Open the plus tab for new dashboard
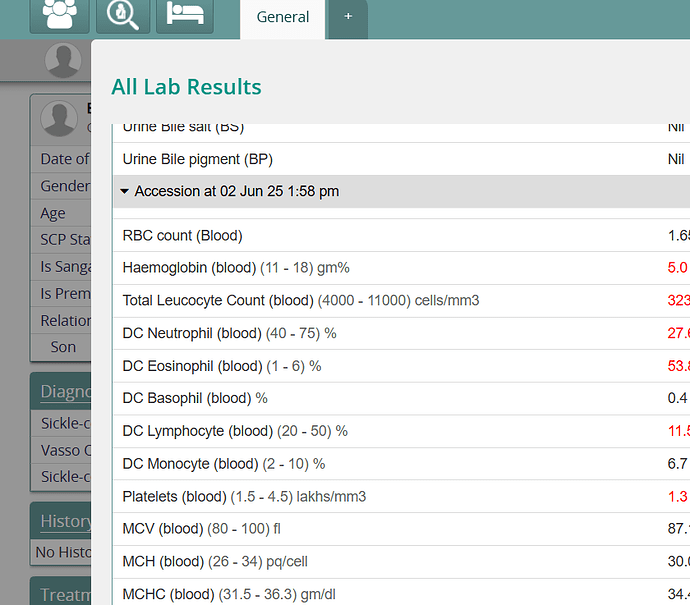This screenshot has height=605, width=690. [348, 17]
